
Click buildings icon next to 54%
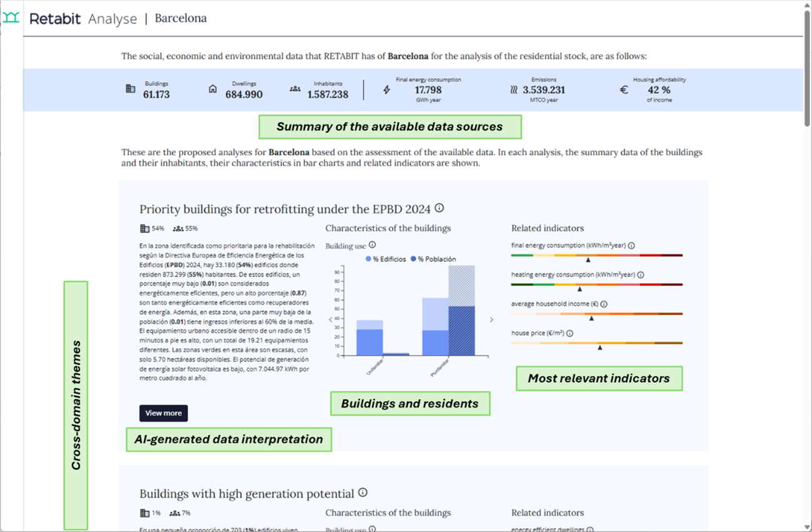pyautogui.click(x=144, y=229)
